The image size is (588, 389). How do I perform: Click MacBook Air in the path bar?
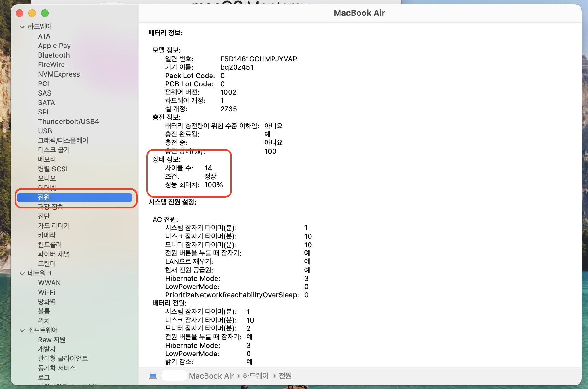coord(211,376)
